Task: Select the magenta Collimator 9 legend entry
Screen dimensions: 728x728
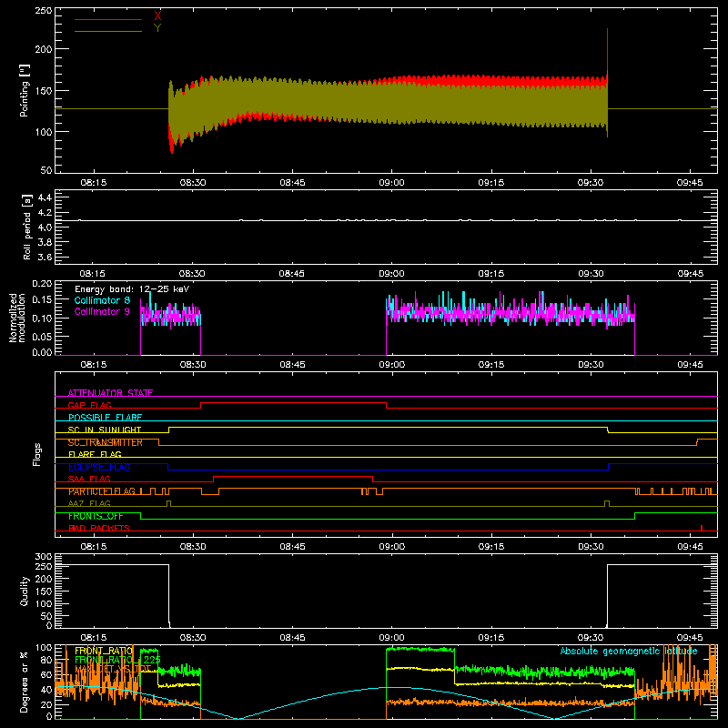Action: [102, 311]
